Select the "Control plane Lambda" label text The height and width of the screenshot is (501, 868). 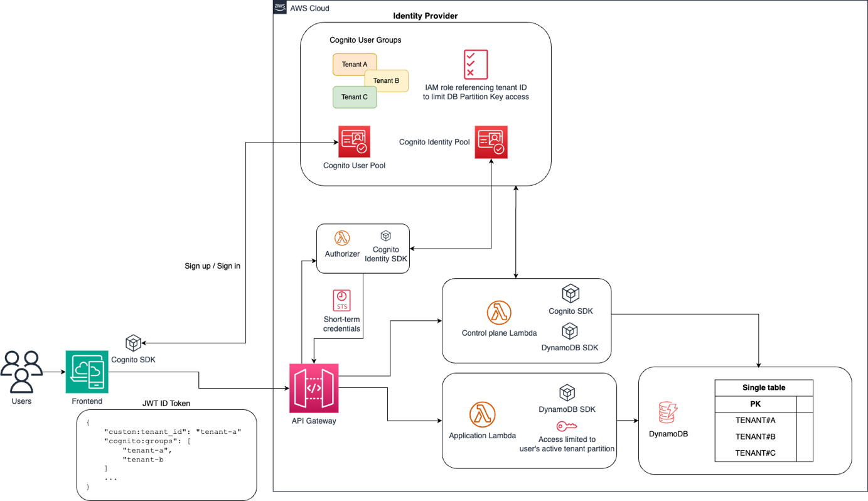(x=499, y=333)
